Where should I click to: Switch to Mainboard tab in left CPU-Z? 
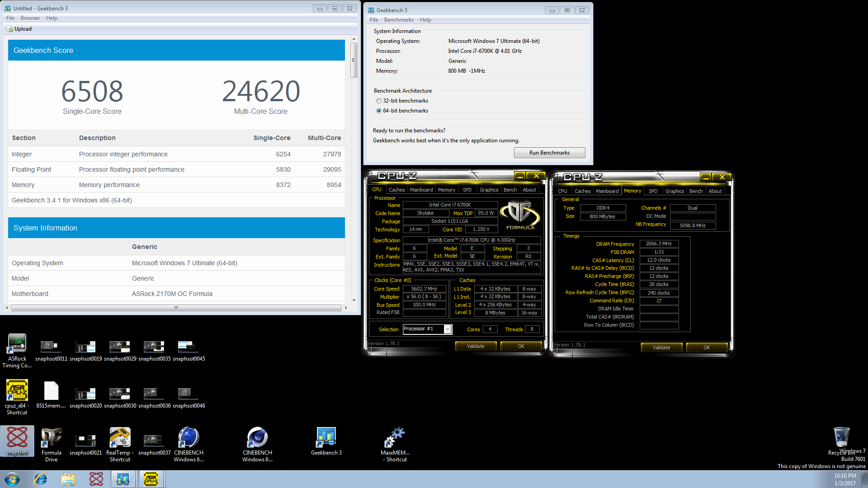coord(421,190)
